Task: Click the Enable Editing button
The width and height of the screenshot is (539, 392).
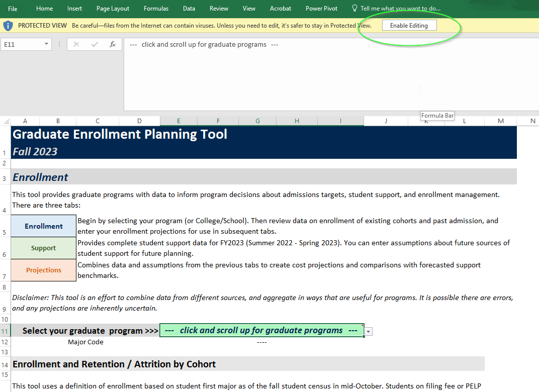Action: (x=409, y=26)
